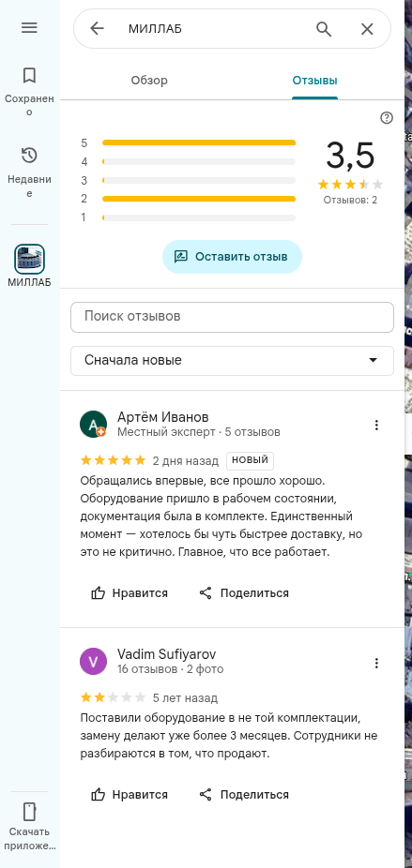Click the МИЛЛАБ search field text
412x868 pixels.
coord(155,29)
